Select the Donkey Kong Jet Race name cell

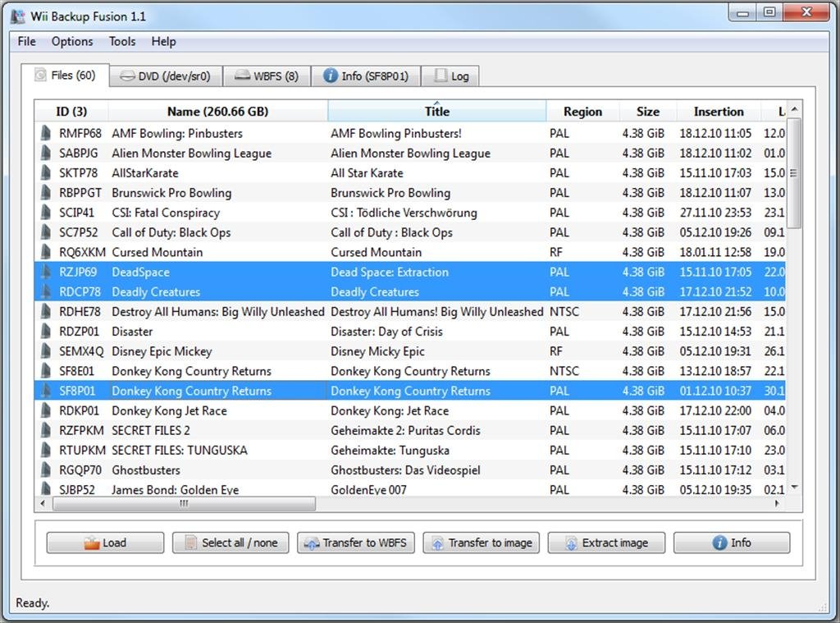[218, 410]
